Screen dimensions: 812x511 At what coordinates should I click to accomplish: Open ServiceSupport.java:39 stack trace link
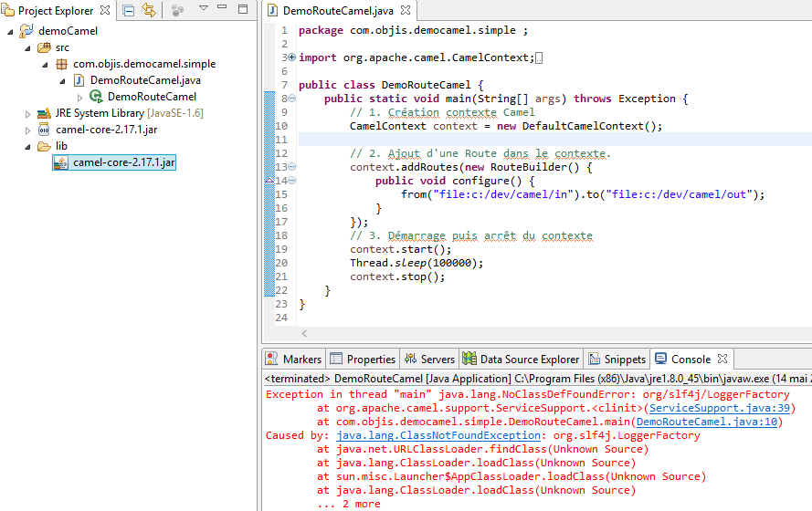click(x=720, y=408)
